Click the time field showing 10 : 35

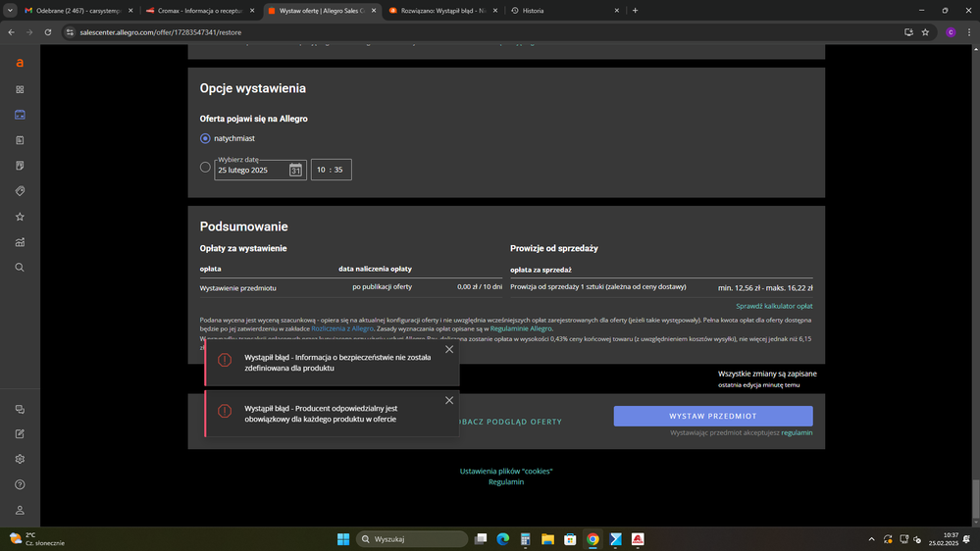click(x=332, y=170)
